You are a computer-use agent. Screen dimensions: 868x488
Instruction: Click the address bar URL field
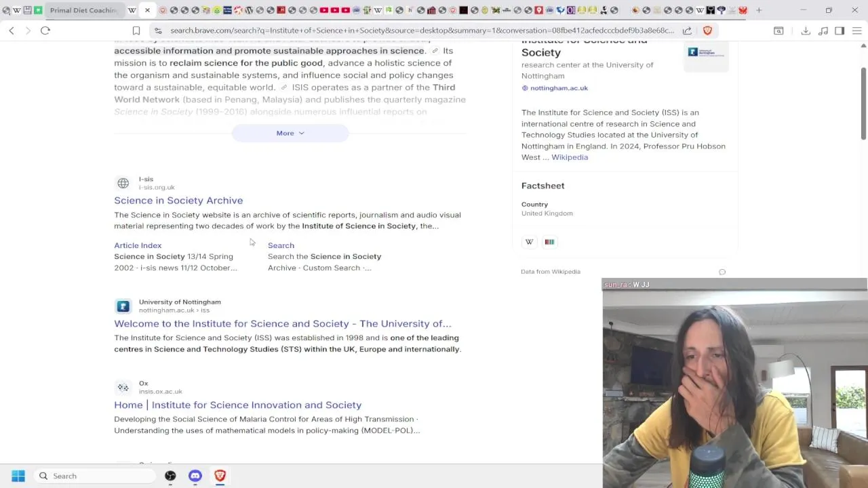coord(422,30)
